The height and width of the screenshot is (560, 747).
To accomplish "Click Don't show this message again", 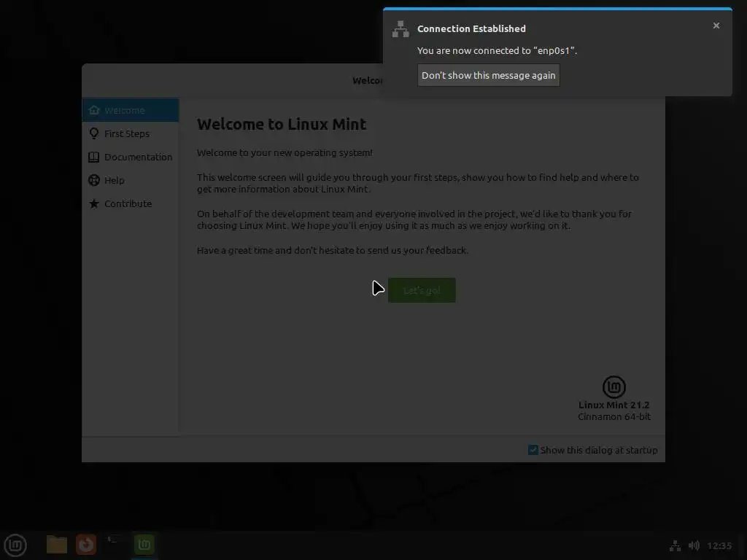I will 488,75.
